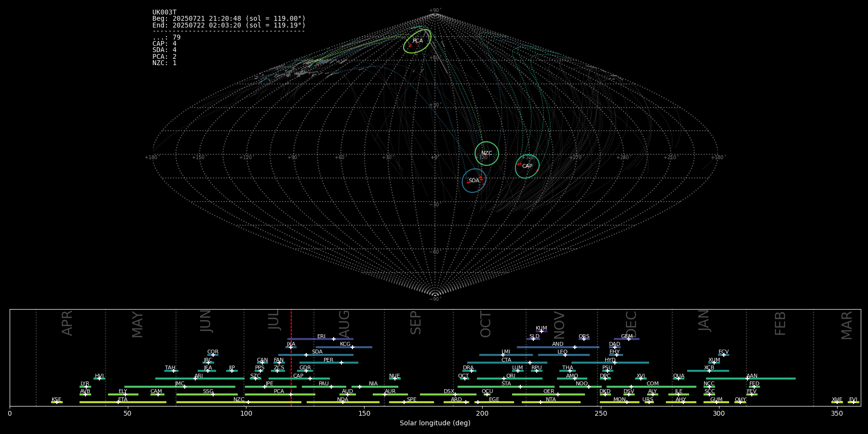Click the AAN shower bar on timeline
868x434 pixels.
(751, 379)
